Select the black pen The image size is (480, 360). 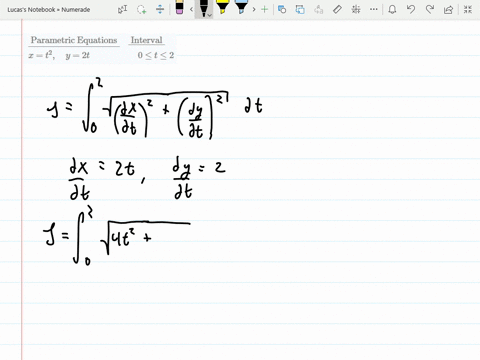tap(203, 8)
